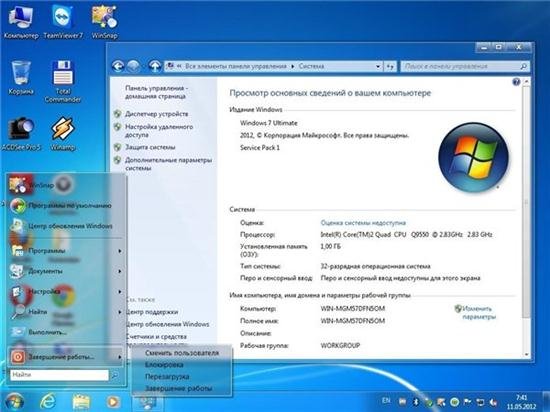Open WinSnap from the Start menu
The width and height of the screenshot is (550, 412).
[x=65, y=185]
